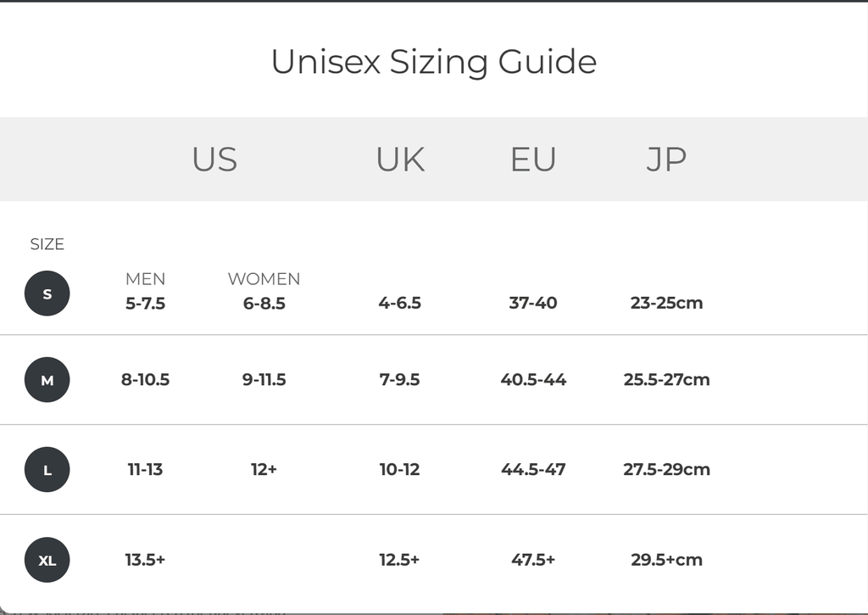
Task: Click the UK column header
Action: point(400,159)
